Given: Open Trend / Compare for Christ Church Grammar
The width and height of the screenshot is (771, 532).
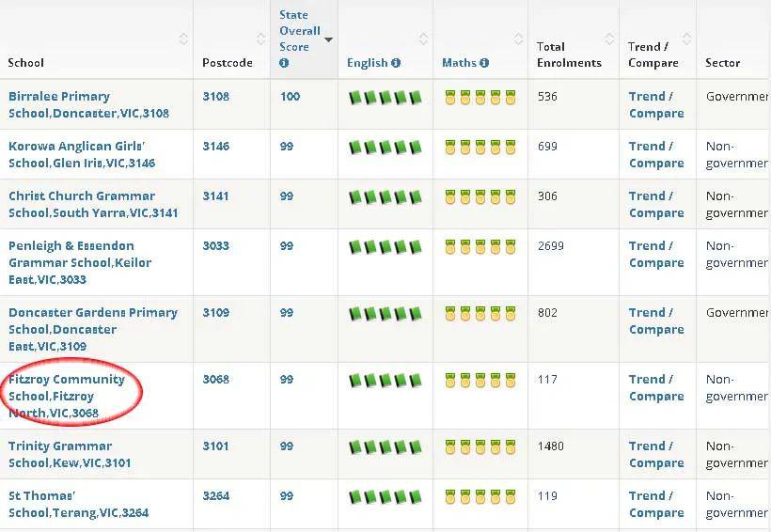Looking at the screenshot, I should coord(656,204).
